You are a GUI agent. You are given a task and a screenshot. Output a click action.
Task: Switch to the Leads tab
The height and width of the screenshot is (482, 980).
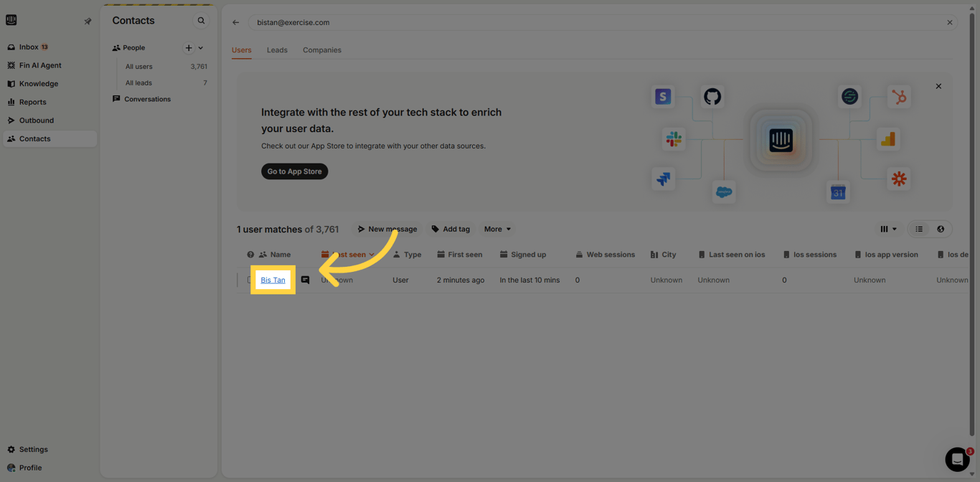[277, 49]
